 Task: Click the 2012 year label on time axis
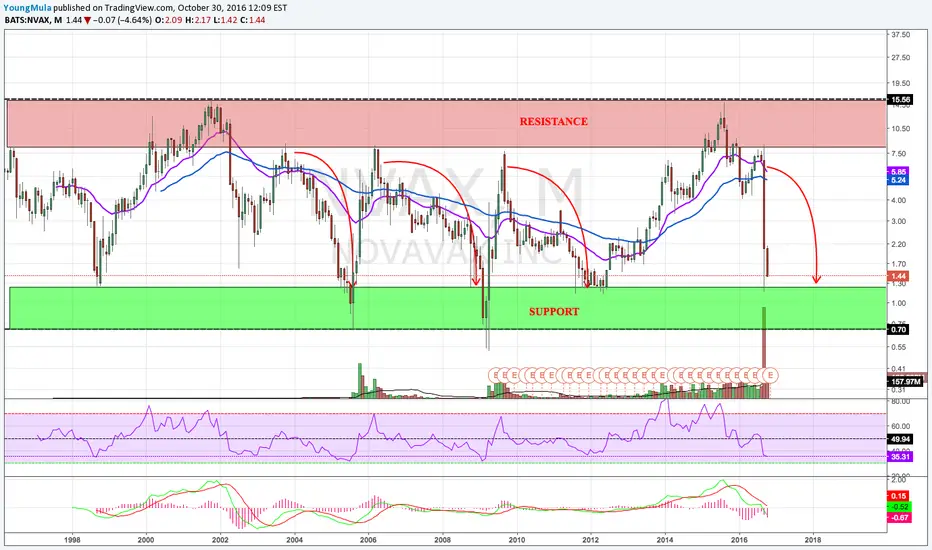point(591,540)
